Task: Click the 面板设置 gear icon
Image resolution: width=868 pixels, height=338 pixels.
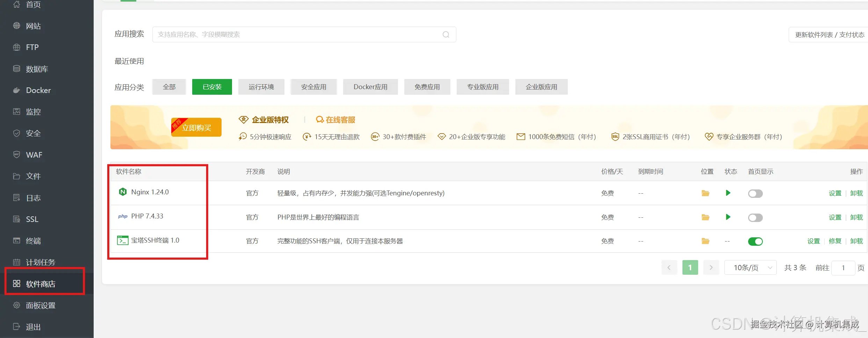Action: 16,305
